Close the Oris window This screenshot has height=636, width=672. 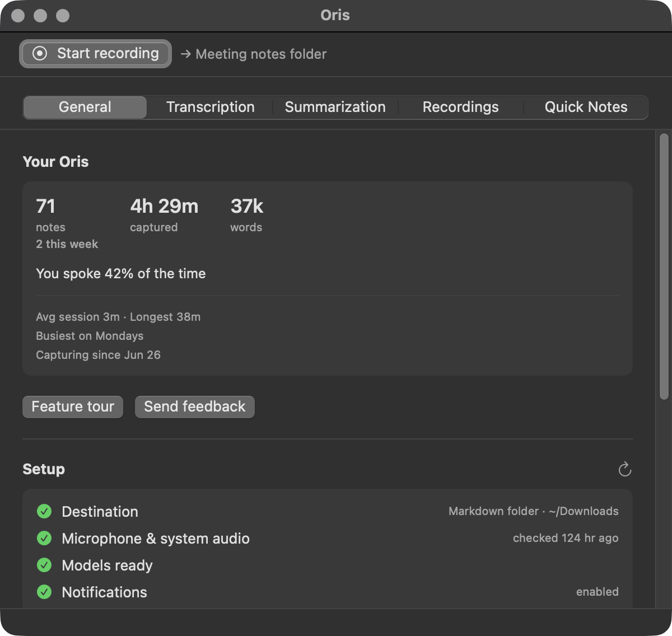point(18,16)
